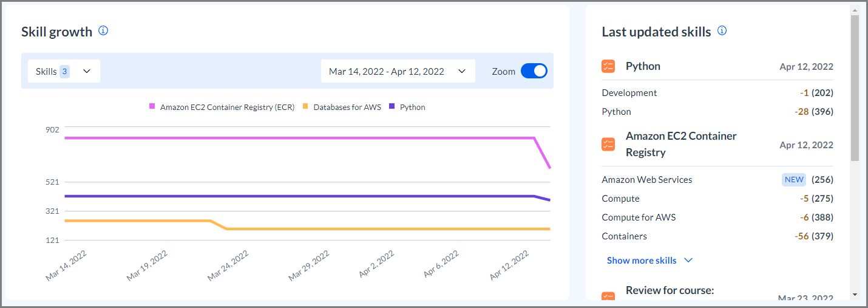This screenshot has height=308, width=868.
Task: Click the purple Python legend color swatch
Action: coord(392,107)
